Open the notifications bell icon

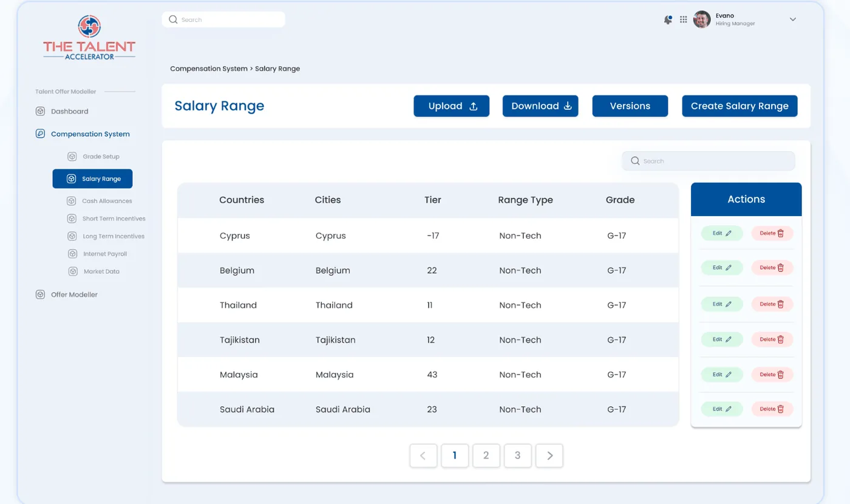tap(668, 19)
